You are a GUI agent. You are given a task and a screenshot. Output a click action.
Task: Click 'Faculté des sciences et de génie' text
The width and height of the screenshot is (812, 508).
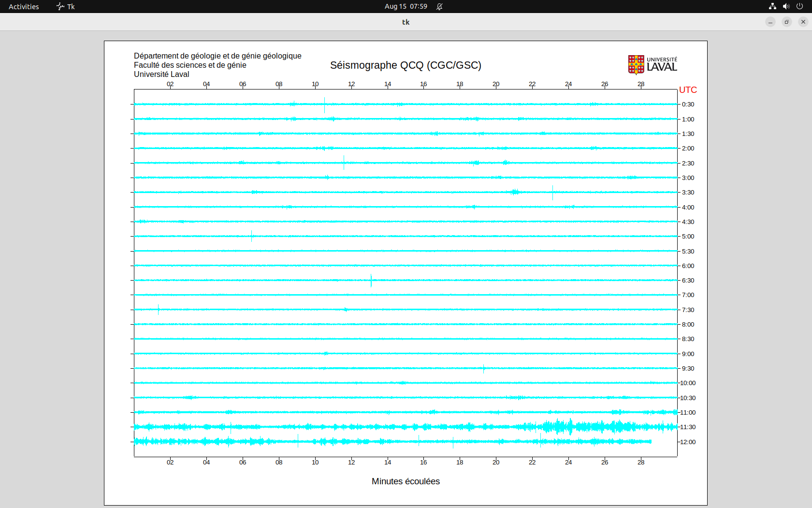[x=190, y=65]
